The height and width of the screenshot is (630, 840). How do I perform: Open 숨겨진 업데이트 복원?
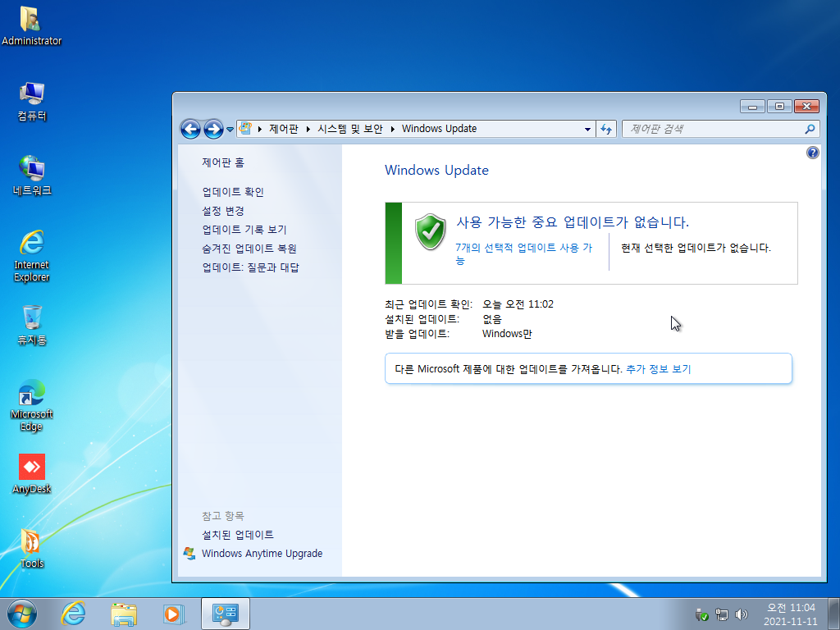249,249
